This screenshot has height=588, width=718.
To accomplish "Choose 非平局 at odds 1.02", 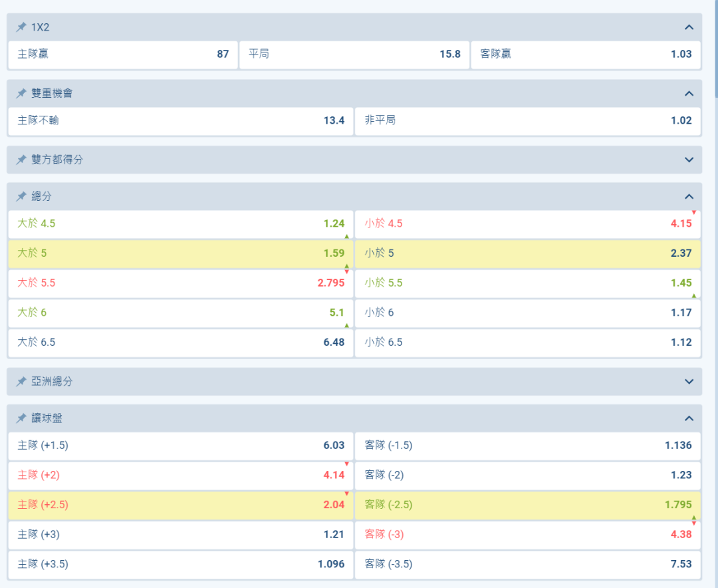I will click(527, 120).
